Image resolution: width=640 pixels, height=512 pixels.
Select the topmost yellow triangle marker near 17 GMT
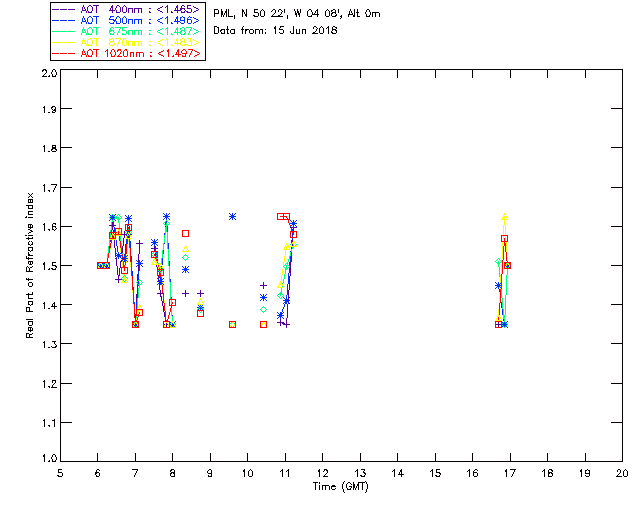[x=505, y=217]
